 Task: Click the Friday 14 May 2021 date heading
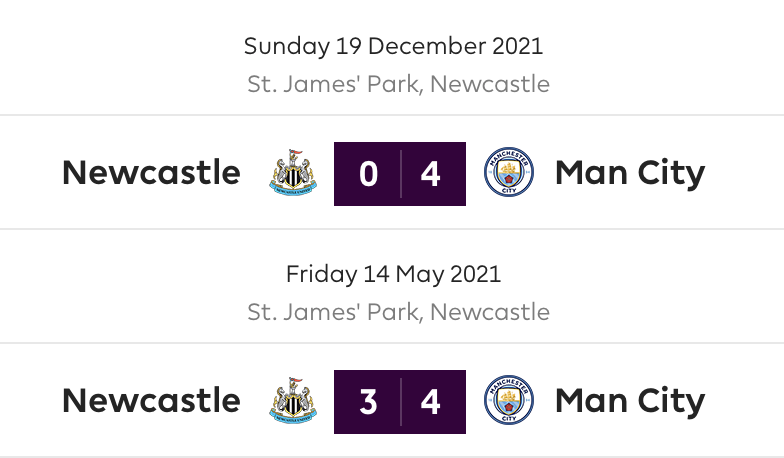click(x=394, y=274)
